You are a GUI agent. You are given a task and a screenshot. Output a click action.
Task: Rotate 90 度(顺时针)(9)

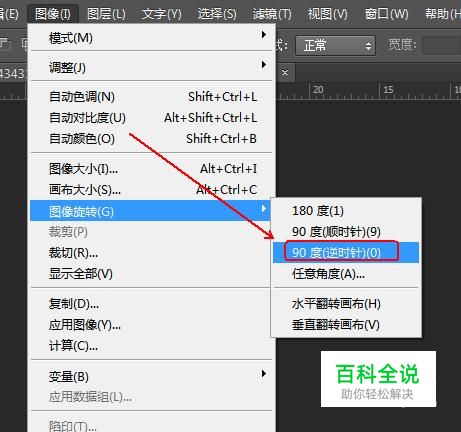(346, 232)
